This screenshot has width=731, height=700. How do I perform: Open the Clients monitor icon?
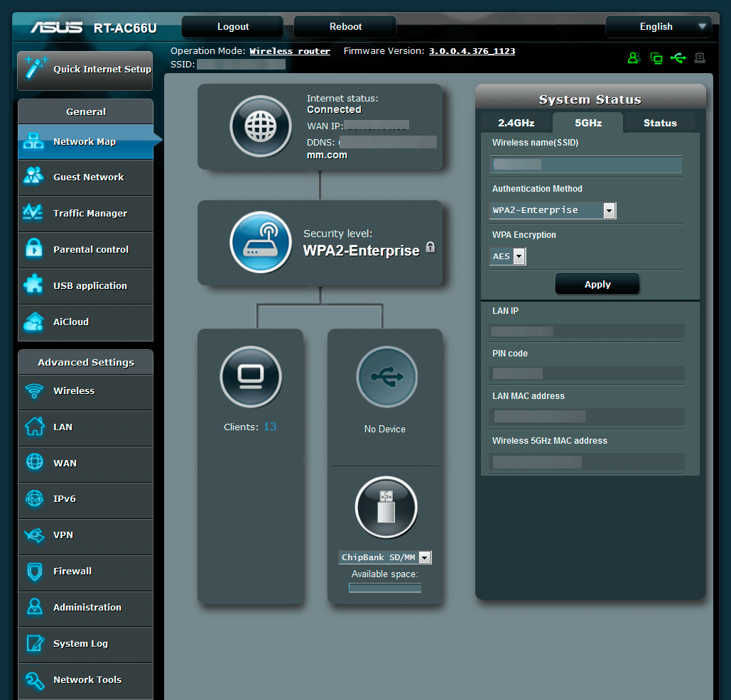tap(251, 376)
